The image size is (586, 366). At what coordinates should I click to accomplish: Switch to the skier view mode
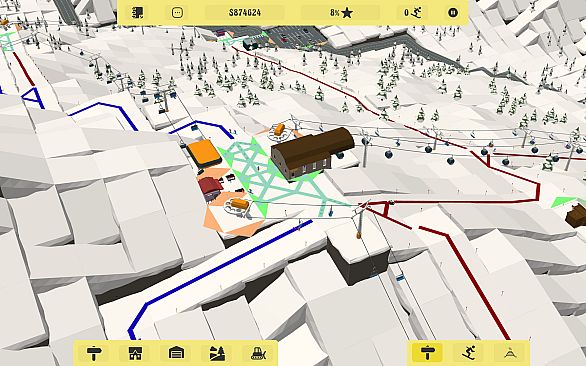click(469, 353)
